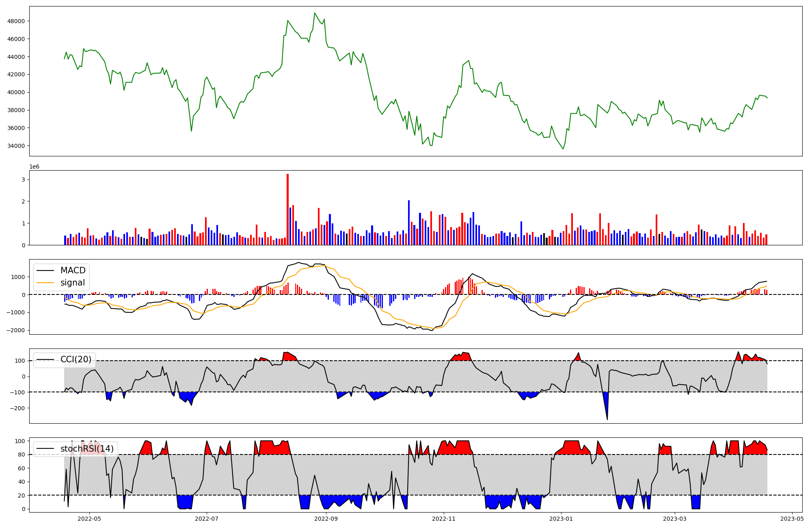Click the tallest blue volume bar
Screen dimensions: 812x528
[409, 222]
